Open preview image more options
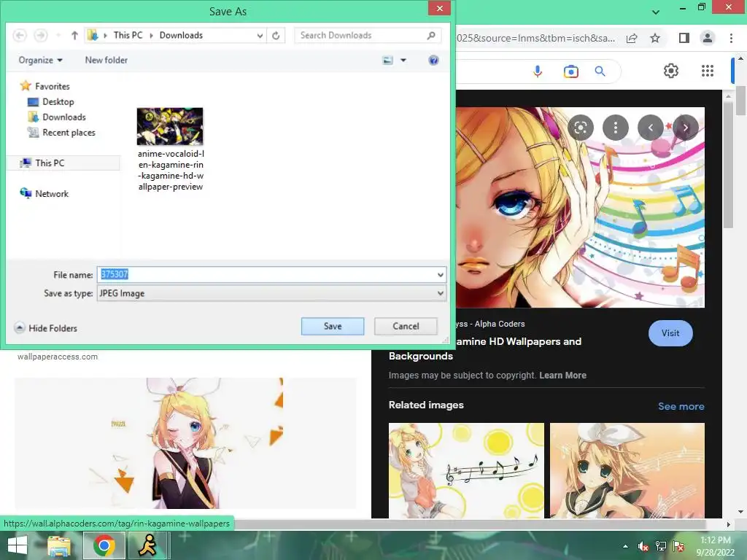Image resolution: width=747 pixels, height=560 pixels. (616, 128)
